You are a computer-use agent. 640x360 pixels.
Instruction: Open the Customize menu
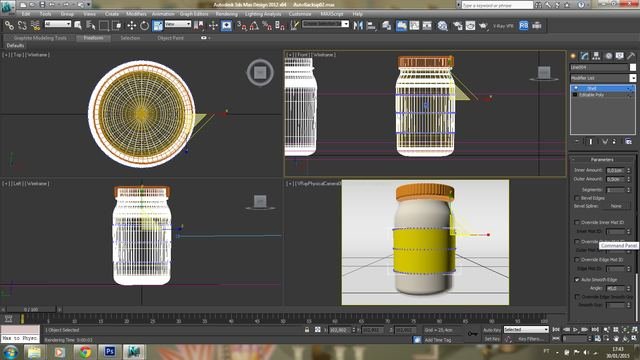click(x=300, y=14)
